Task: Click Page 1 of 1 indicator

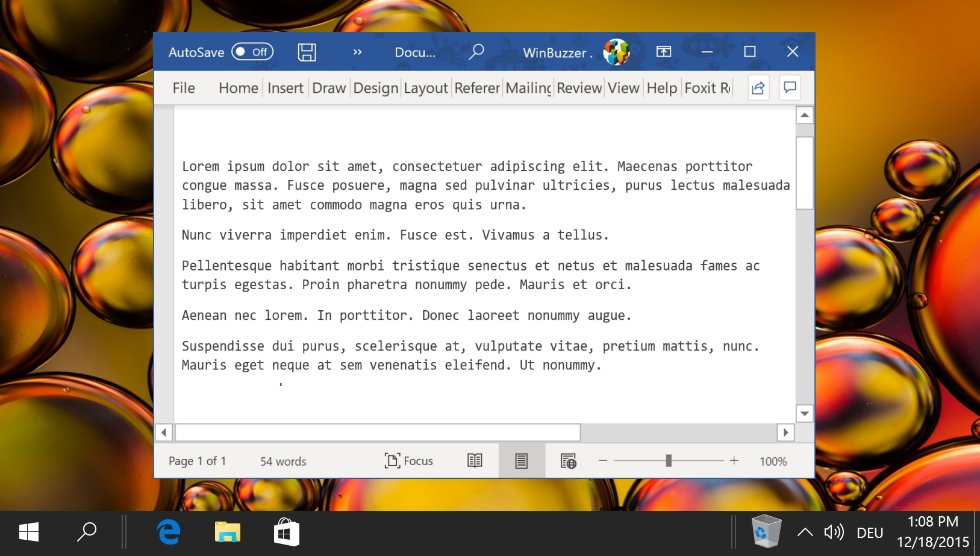Action: click(x=197, y=461)
